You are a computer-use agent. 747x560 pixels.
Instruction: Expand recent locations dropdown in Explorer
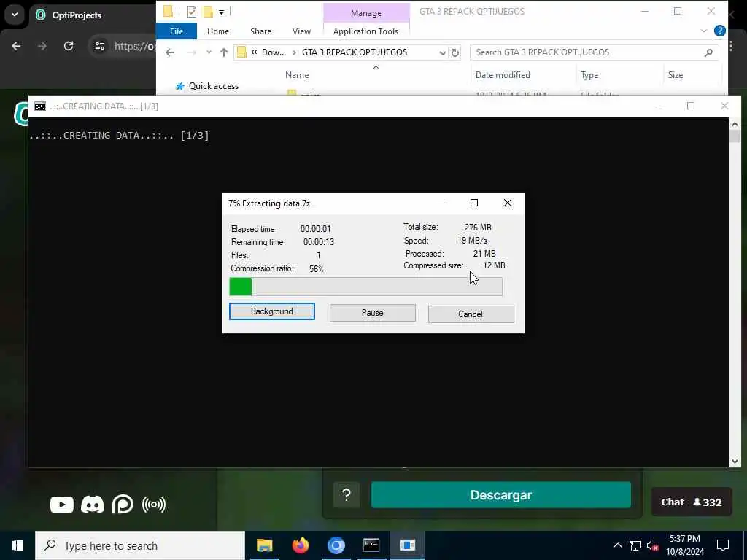tap(209, 52)
